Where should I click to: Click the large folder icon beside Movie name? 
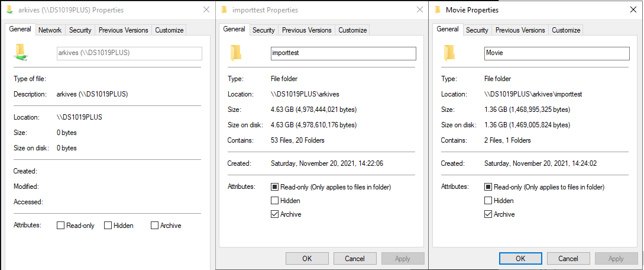(x=450, y=53)
